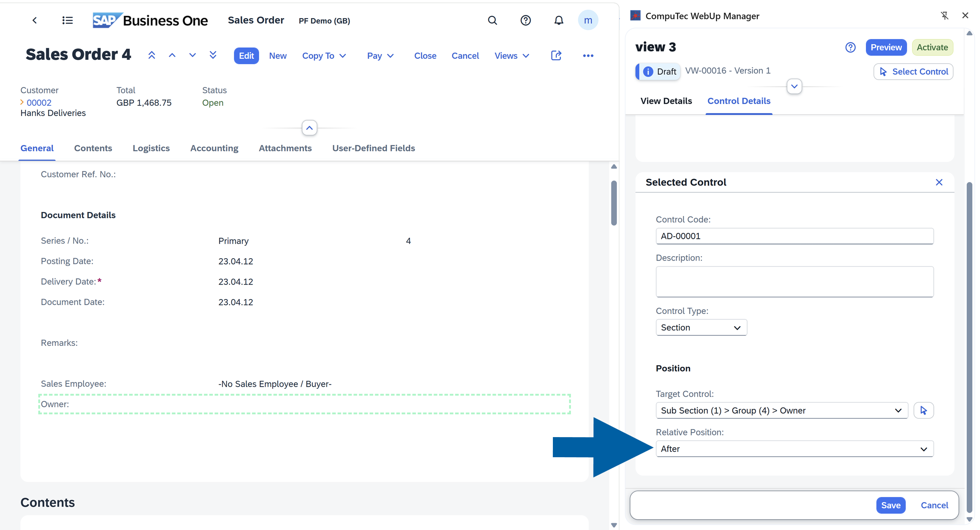The width and height of the screenshot is (980, 530).
Task: Click the Edit button
Action: 246,56
